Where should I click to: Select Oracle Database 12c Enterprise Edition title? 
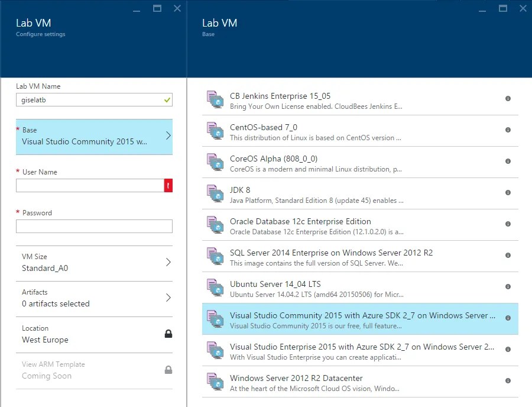(x=300, y=221)
